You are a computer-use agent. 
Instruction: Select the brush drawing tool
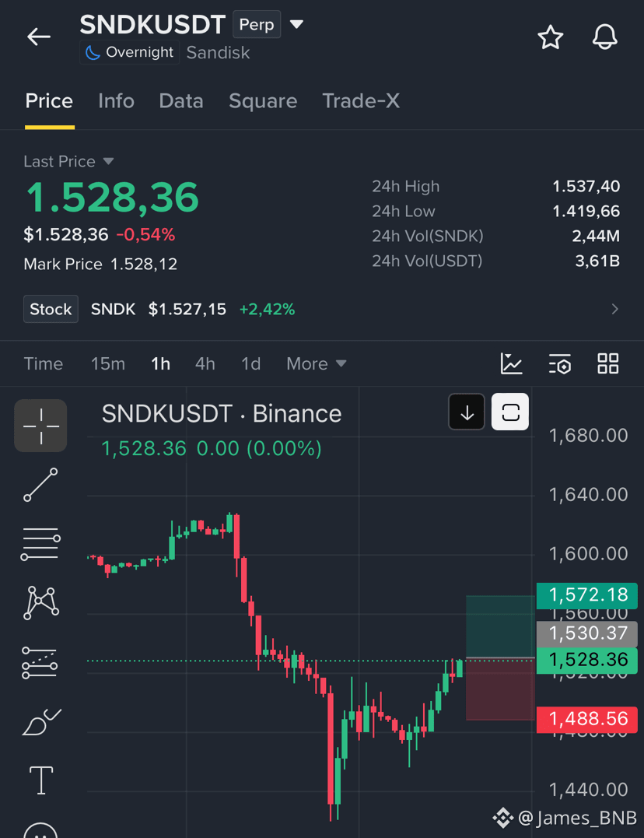[x=42, y=722]
